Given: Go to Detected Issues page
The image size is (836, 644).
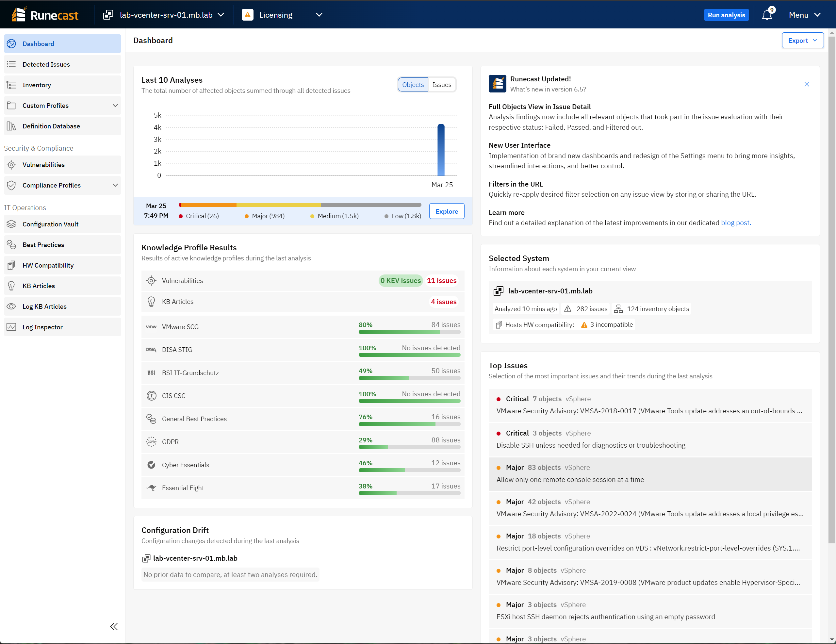Looking at the screenshot, I should pos(62,64).
